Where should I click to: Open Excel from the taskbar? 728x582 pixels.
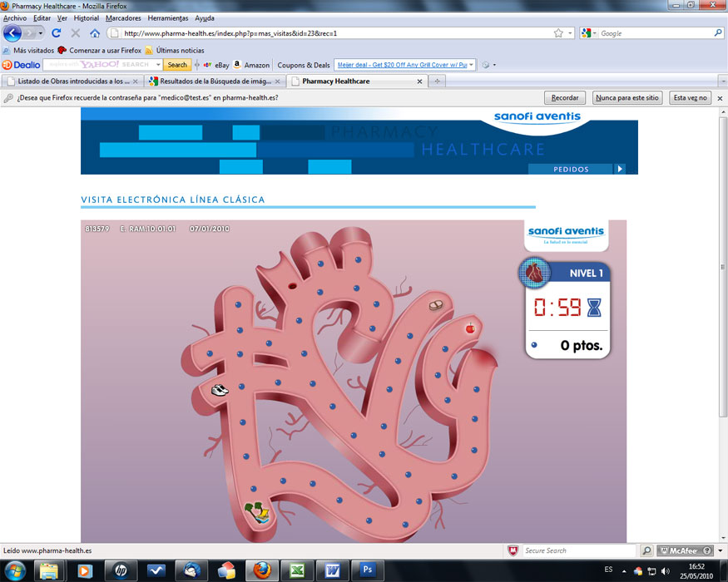click(297, 570)
